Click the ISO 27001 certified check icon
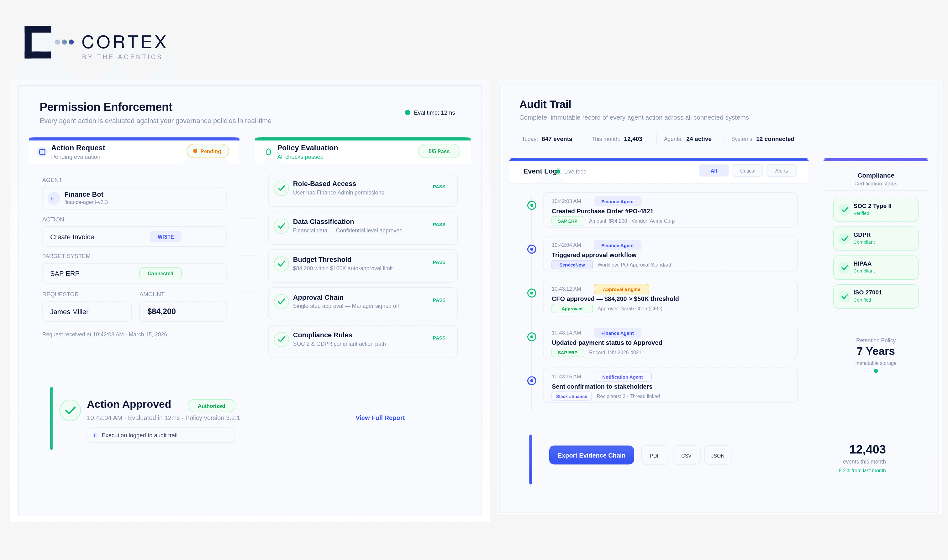Screen dimensions: 948x560 pos(845,296)
